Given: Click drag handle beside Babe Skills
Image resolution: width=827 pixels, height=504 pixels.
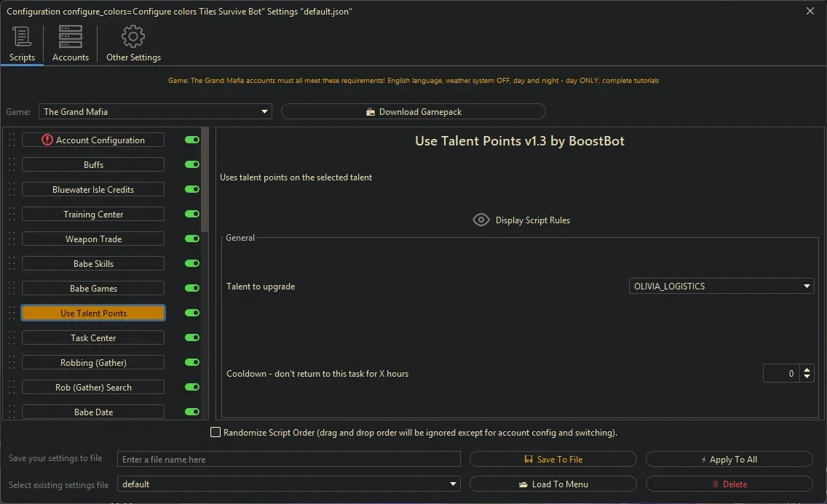Looking at the screenshot, I should 12,264.
